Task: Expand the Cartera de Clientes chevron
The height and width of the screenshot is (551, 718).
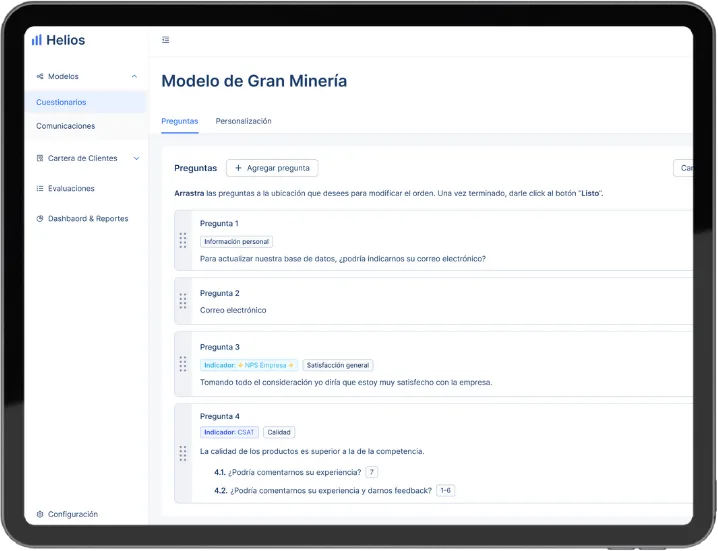Action: pyautogui.click(x=136, y=158)
